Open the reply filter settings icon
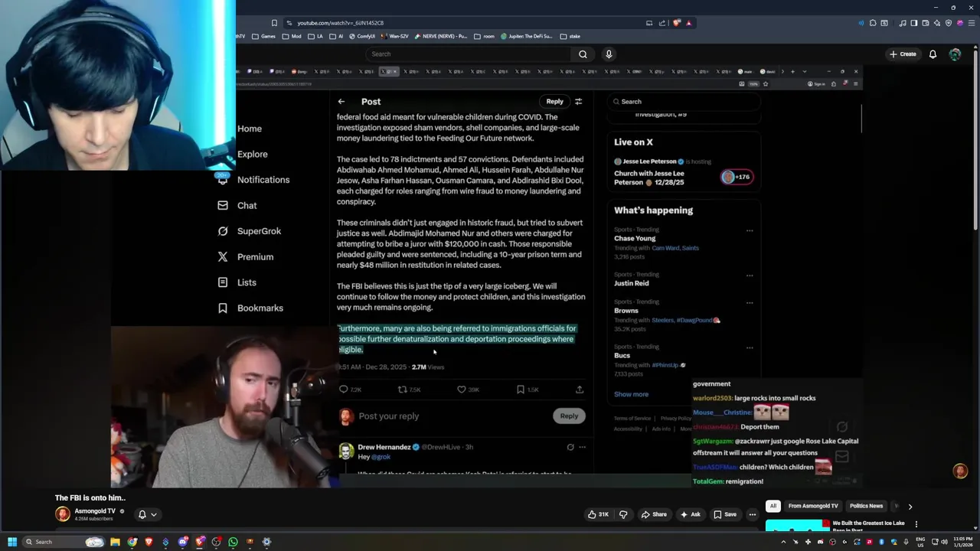Image resolution: width=980 pixels, height=551 pixels. coord(579,101)
